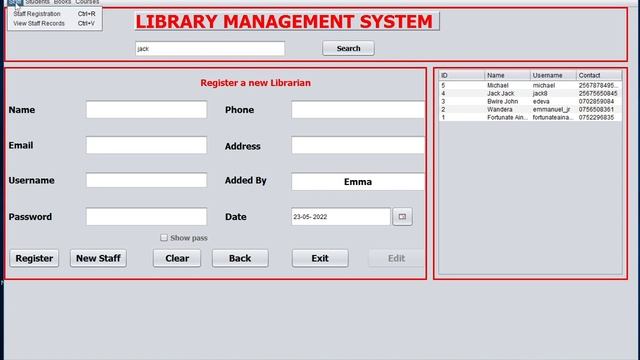Image resolution: width=640 pixels, height=360 pixels.
Task: Tick the Show pass checkbox
Action: (x=164, y=238)
